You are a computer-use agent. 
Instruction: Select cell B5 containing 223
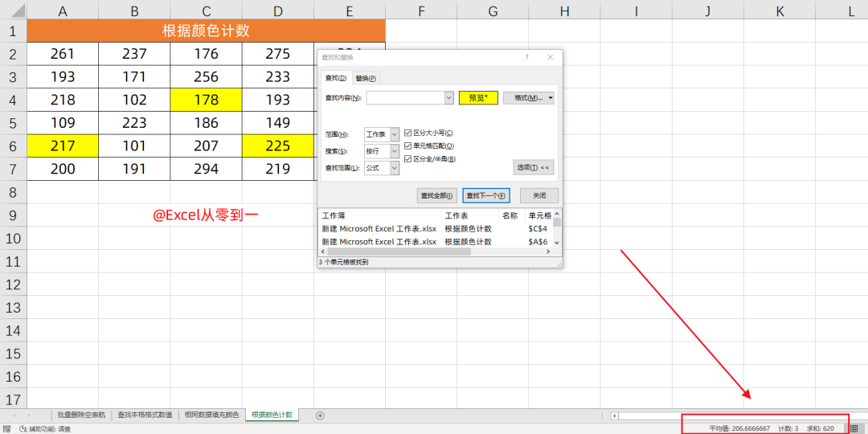[x=134, y=123]
